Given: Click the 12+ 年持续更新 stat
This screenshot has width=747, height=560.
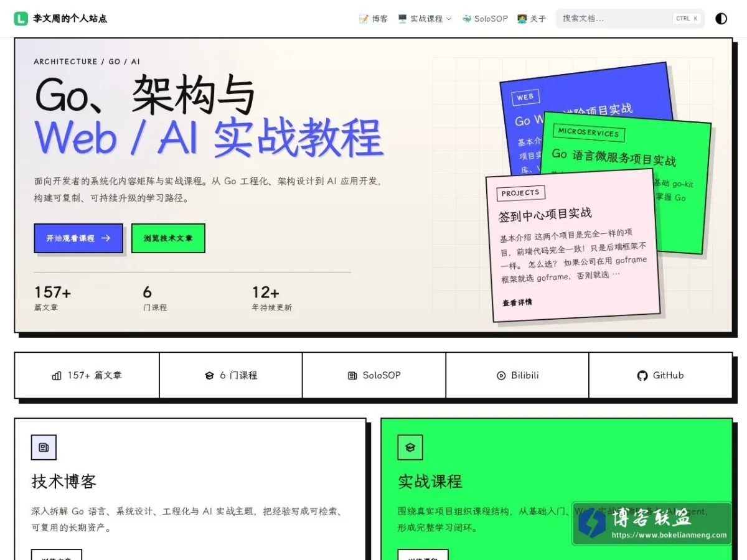Looking at the screenshot, I should (x=271, y=298).
